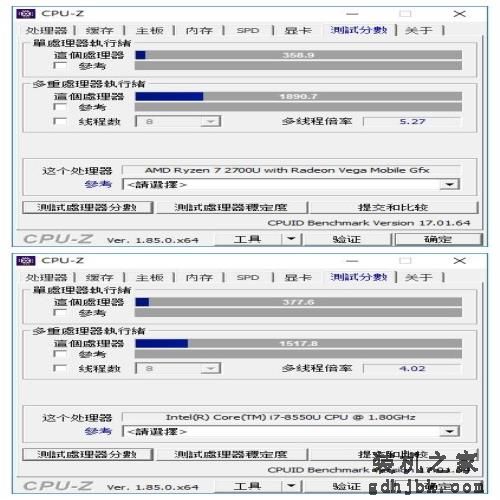Image resolution: width=500 pixels, height=500 pixels.
Task: Close the bottom CPU-Z window
Action: 460,261
